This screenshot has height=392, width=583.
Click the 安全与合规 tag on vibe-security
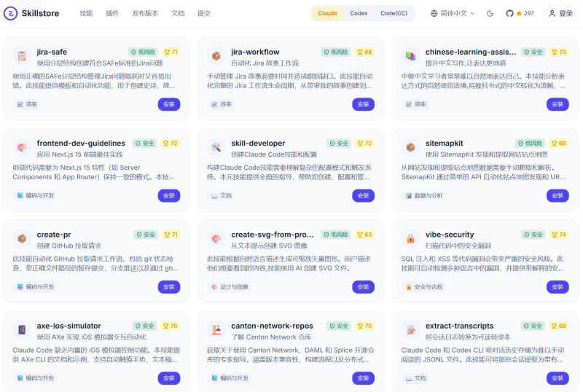424,287
